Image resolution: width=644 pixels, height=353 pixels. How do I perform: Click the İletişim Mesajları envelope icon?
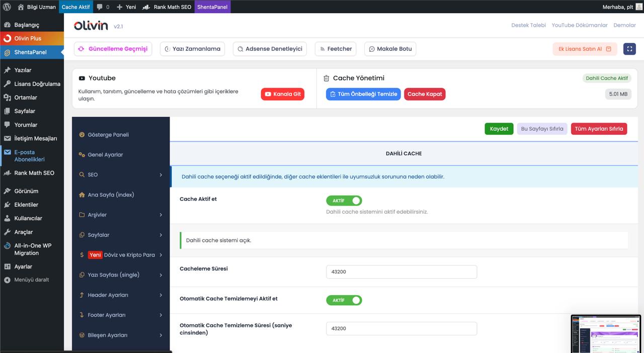pyautogui.click(x=7, y=138)
